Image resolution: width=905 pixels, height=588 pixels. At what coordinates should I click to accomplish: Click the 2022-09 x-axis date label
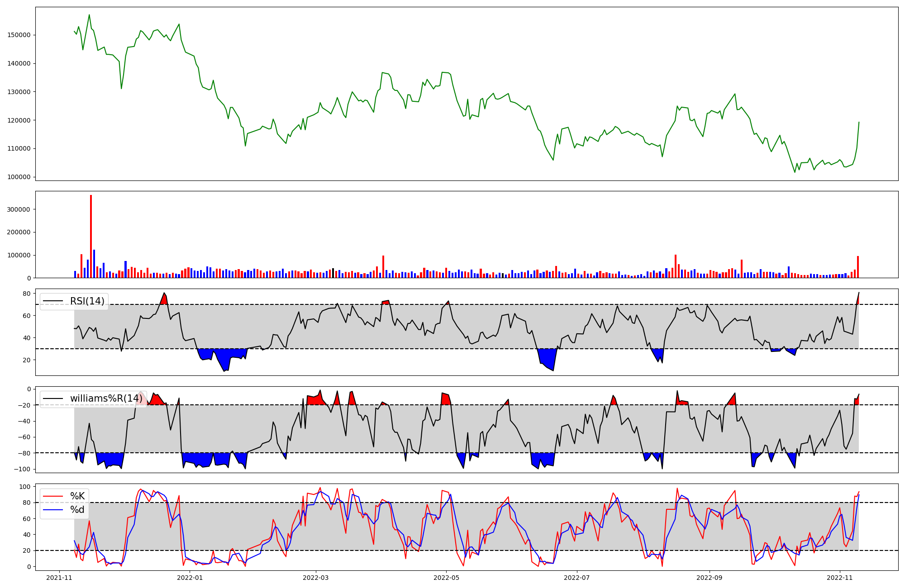(710, 578)
